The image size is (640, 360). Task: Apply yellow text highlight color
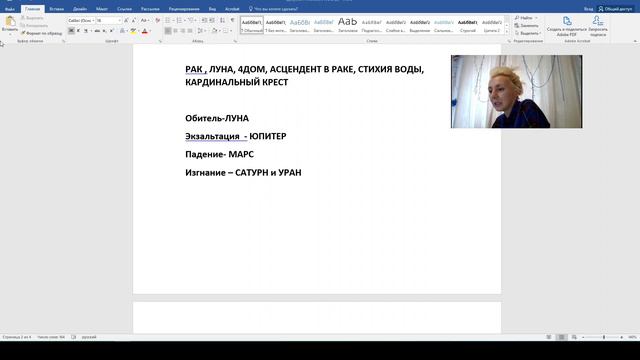pos(133,31)
